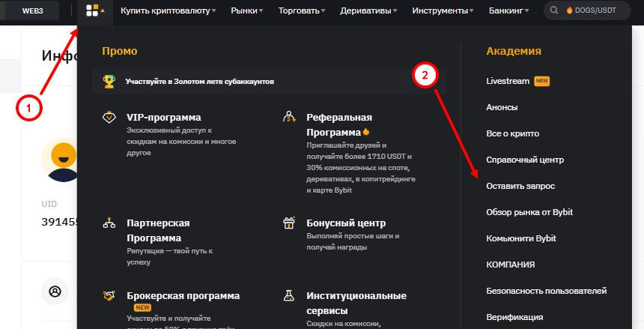
Task: Click the Бонусный центр gift icon
Action: click(289, 223)
